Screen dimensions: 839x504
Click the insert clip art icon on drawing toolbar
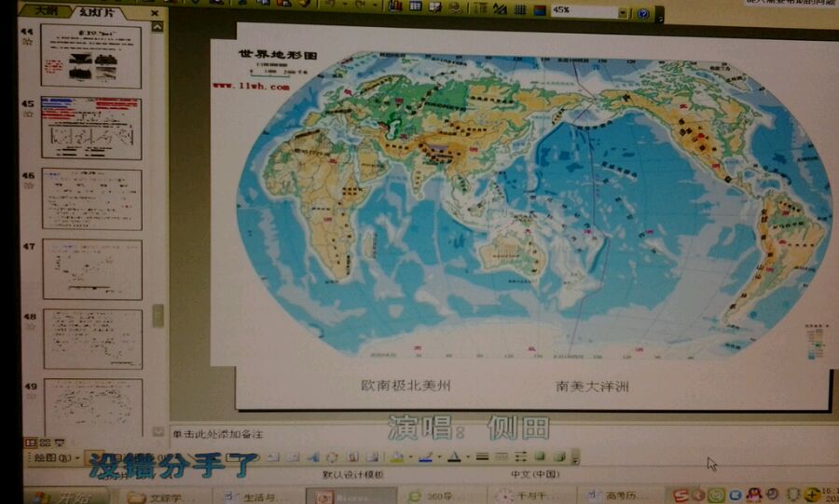coord(352,457)
